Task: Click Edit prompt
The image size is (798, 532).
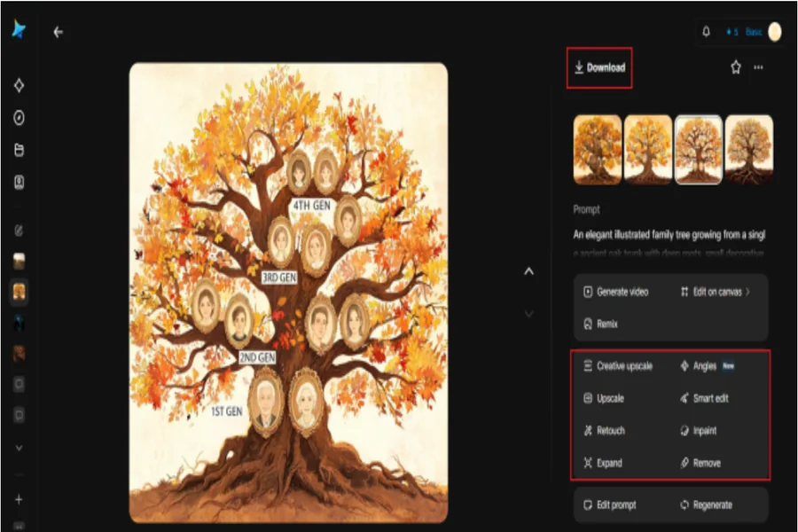Action: (x=610, y=505)
